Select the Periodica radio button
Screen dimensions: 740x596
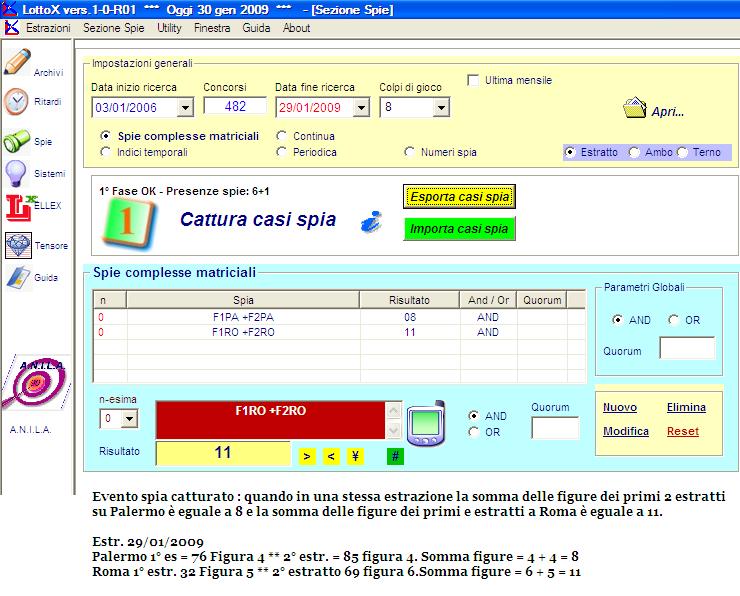[282, 152]
